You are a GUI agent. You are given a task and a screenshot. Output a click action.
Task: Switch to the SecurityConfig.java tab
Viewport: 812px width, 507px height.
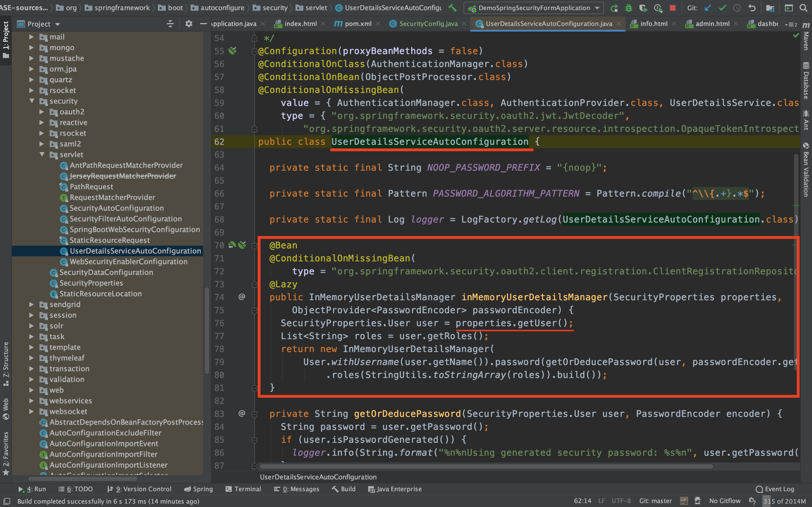pos(428,24)
